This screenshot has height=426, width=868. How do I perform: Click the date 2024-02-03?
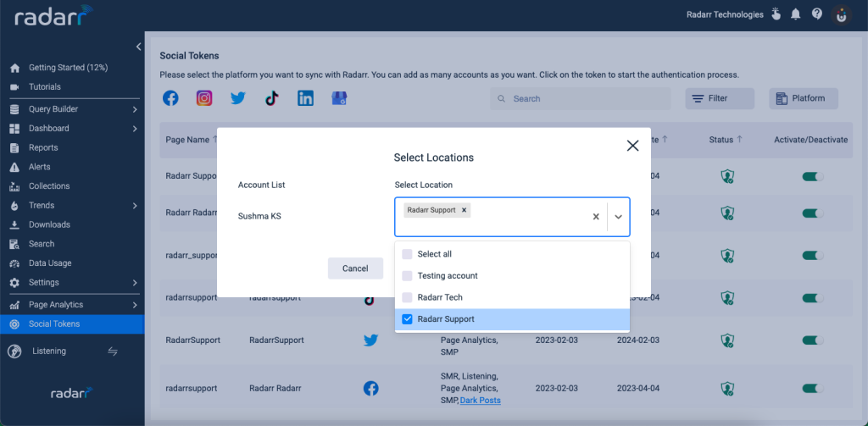coord(638,340)
